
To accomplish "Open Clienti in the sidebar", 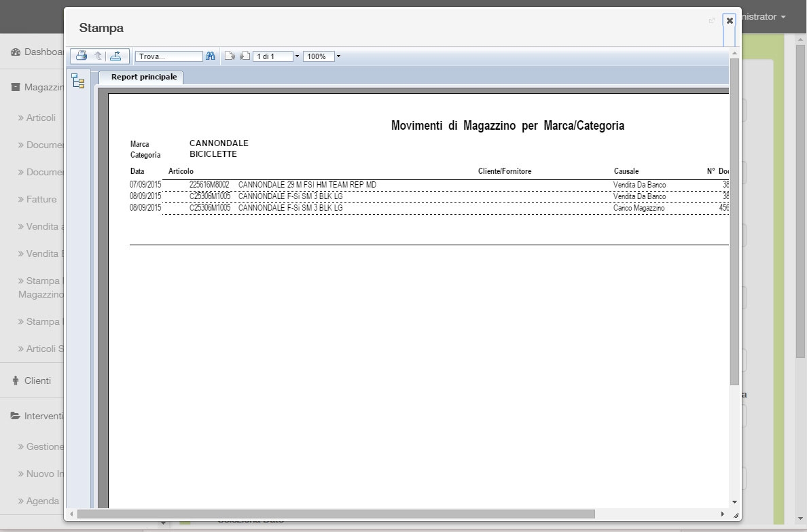I will (37, 380).
